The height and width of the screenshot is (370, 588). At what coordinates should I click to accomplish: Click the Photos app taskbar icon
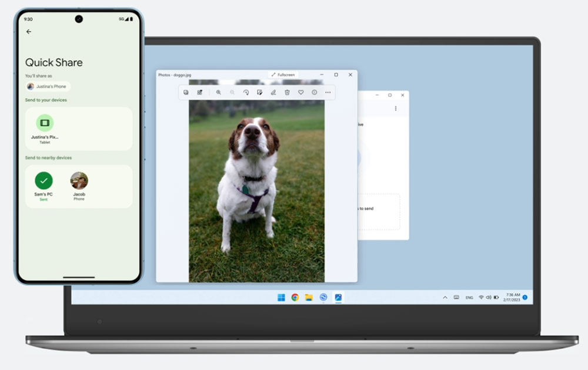[338, 297]
